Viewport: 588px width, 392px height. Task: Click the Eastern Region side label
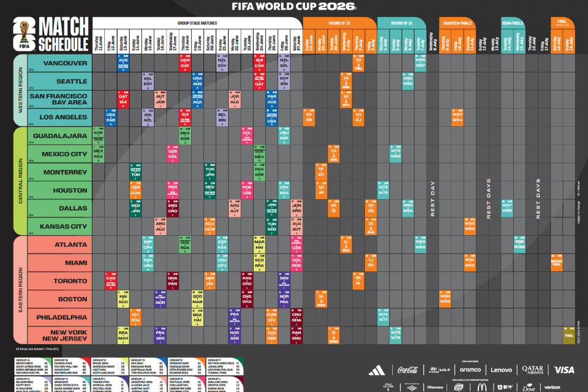tap(20, 290)
